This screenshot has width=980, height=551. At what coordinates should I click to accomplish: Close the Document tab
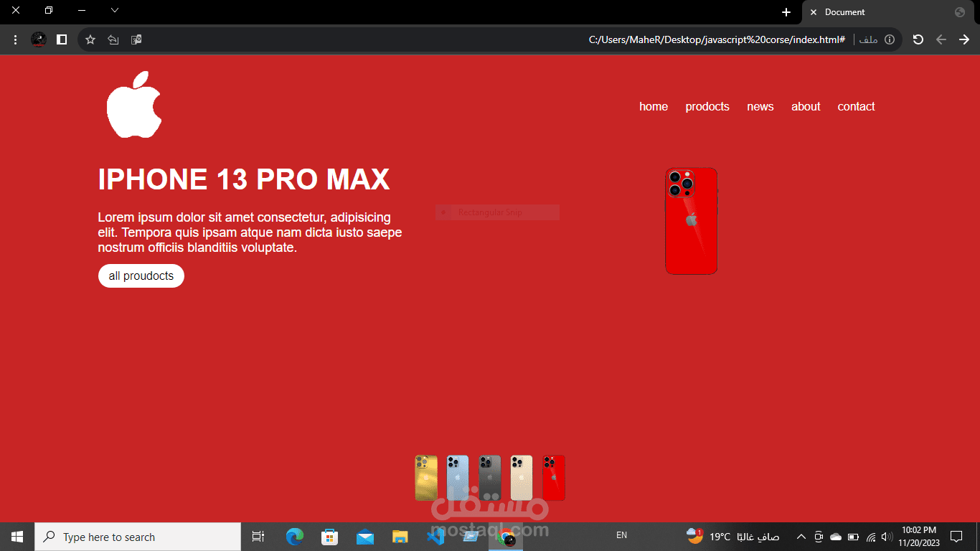point(814,12)
